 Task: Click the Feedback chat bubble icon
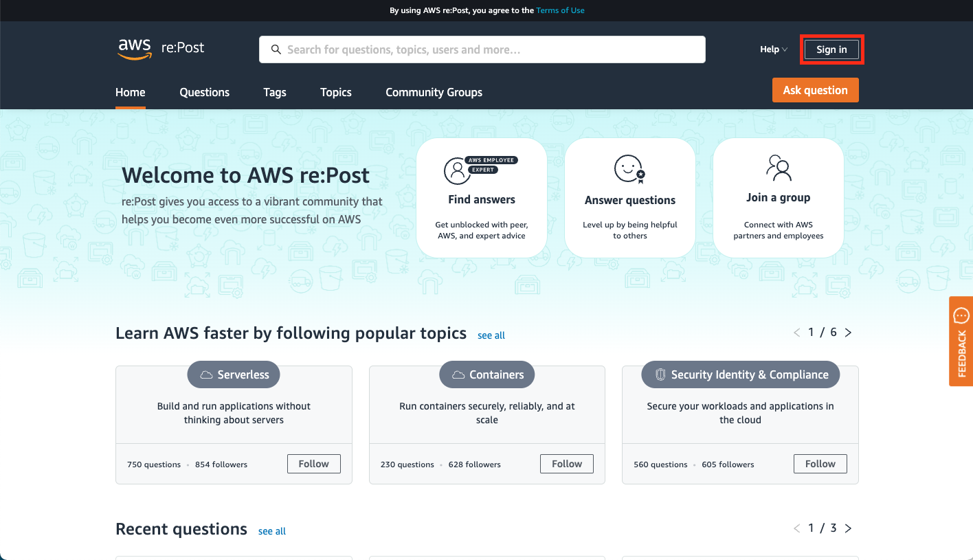tap(961, 316)
